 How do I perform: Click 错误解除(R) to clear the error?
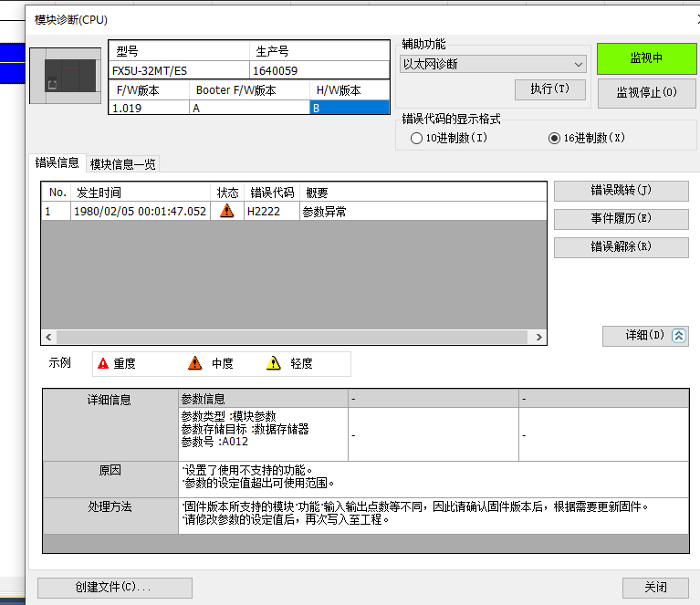(x=621, y=247)
